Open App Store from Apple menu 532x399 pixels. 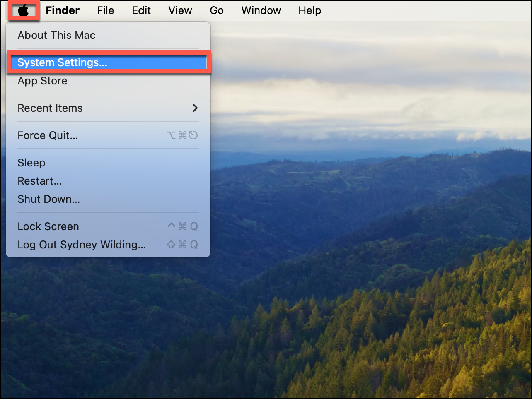click(108, 81)
